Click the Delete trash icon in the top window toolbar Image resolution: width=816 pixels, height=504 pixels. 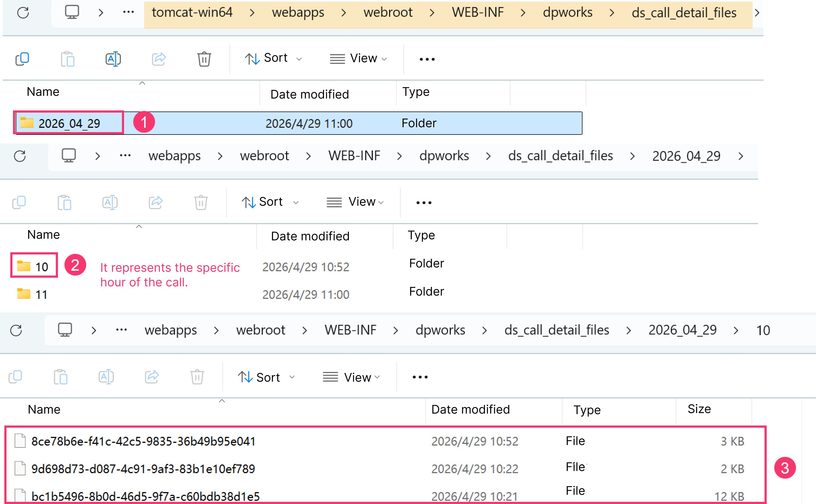coord(204,59)
